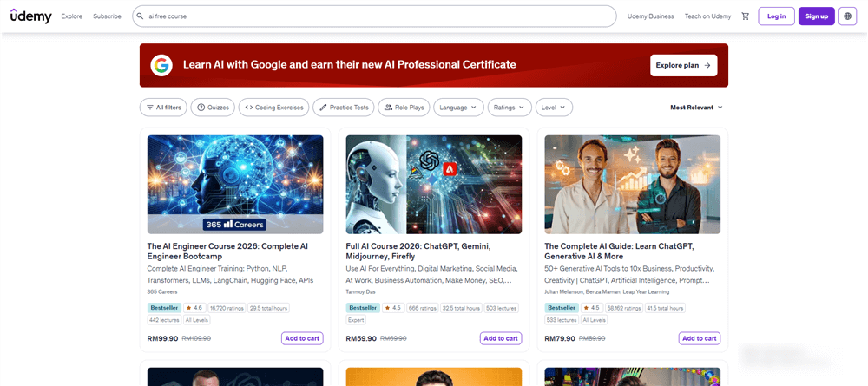Screen dimensions: 868x386
Task: Add Full AI Course to cart
Action: coord(501,338)
